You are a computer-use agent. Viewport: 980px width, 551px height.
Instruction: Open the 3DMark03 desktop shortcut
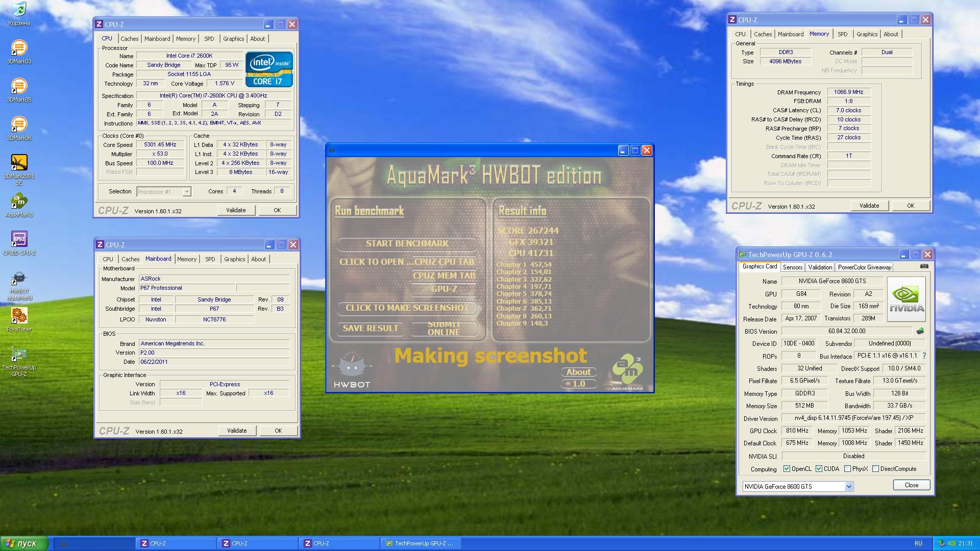coord(19,52)
